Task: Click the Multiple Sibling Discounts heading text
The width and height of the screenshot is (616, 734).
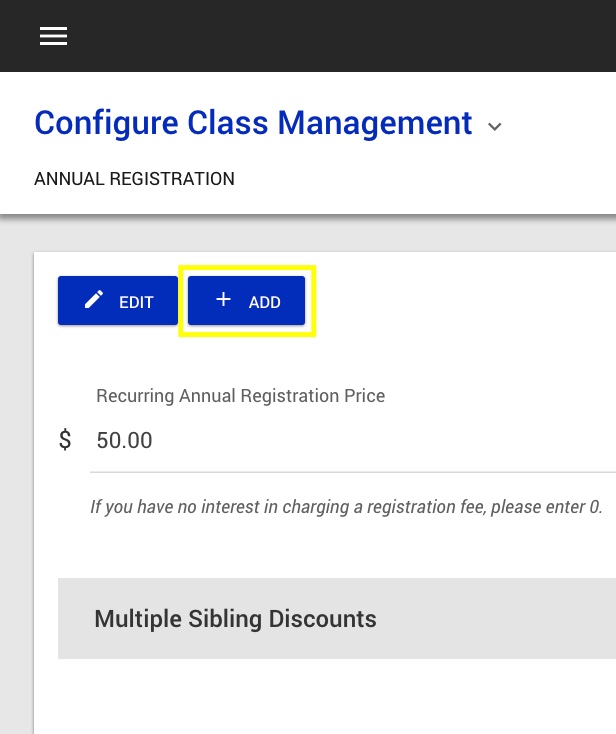Action: pyautogui.click(x=235, y=618)
